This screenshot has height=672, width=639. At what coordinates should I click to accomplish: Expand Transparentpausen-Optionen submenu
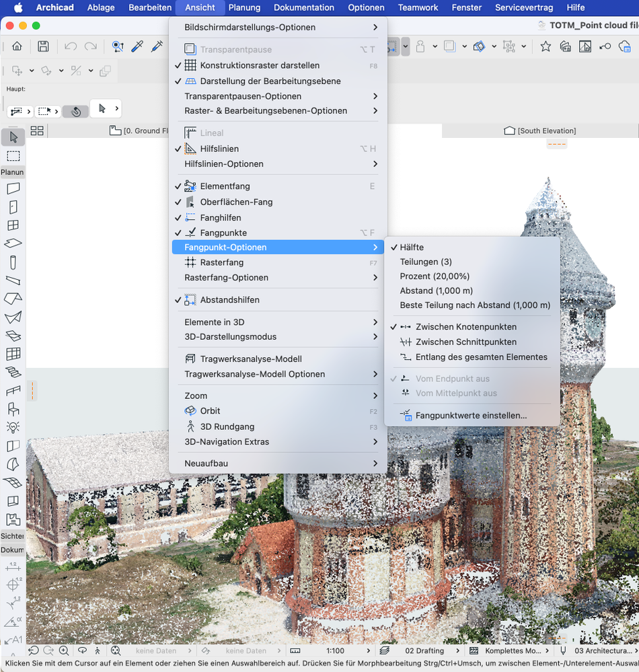coord(278,96)
